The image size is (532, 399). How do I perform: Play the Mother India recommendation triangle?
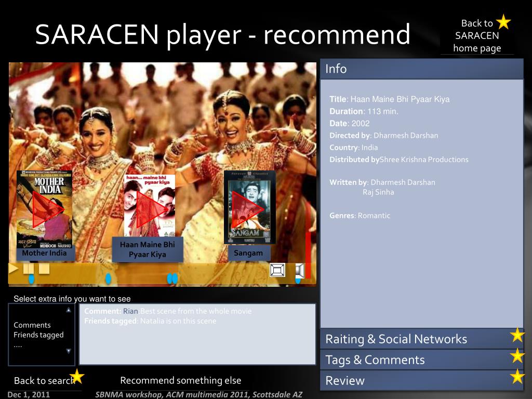tap(48, 210)
